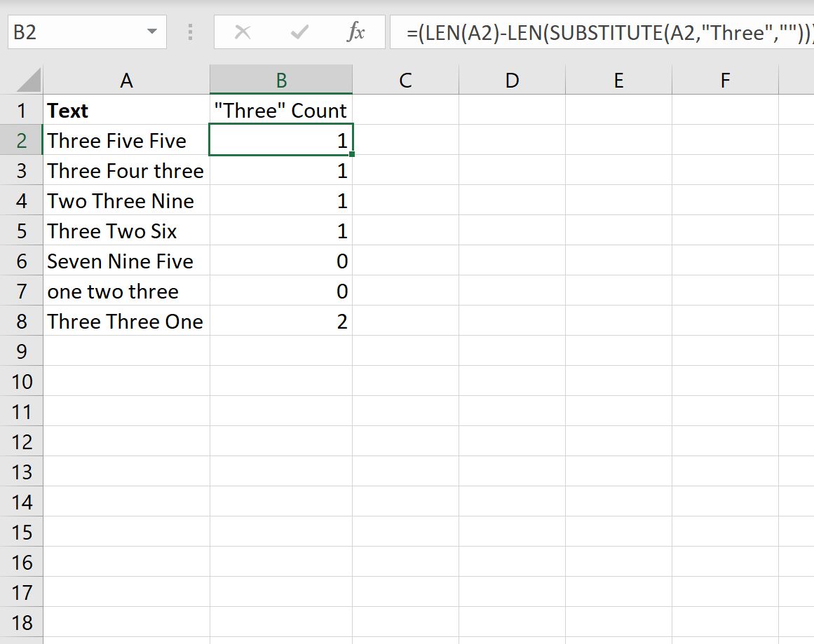The height and width of the screenshot is (644, 814).
Task: Select column header A
Action: click(x=126, y=78)
